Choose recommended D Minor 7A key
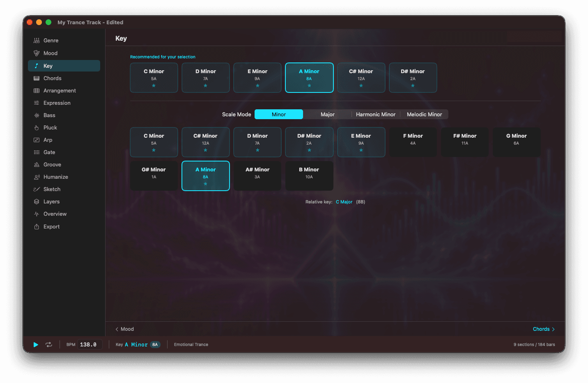Viewport: 588px width, 383px height. pyautogui.click(x=206, y=78)
